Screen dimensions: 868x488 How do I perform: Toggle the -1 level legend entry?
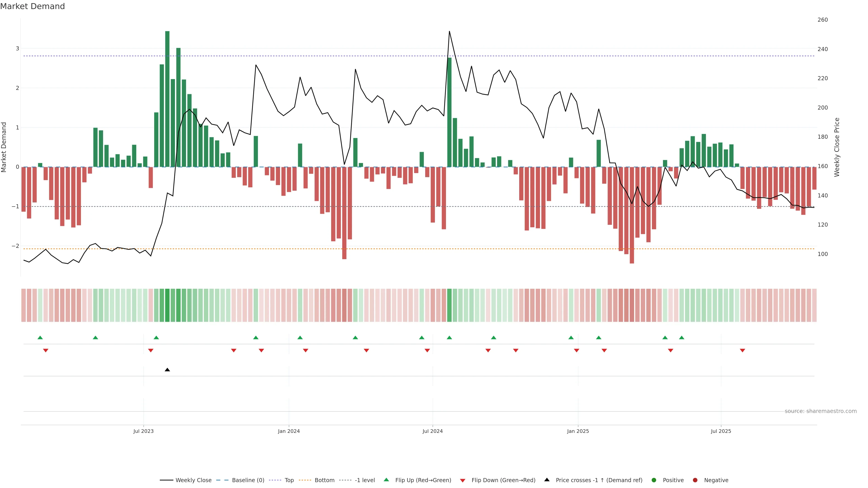tap(365, 480)
